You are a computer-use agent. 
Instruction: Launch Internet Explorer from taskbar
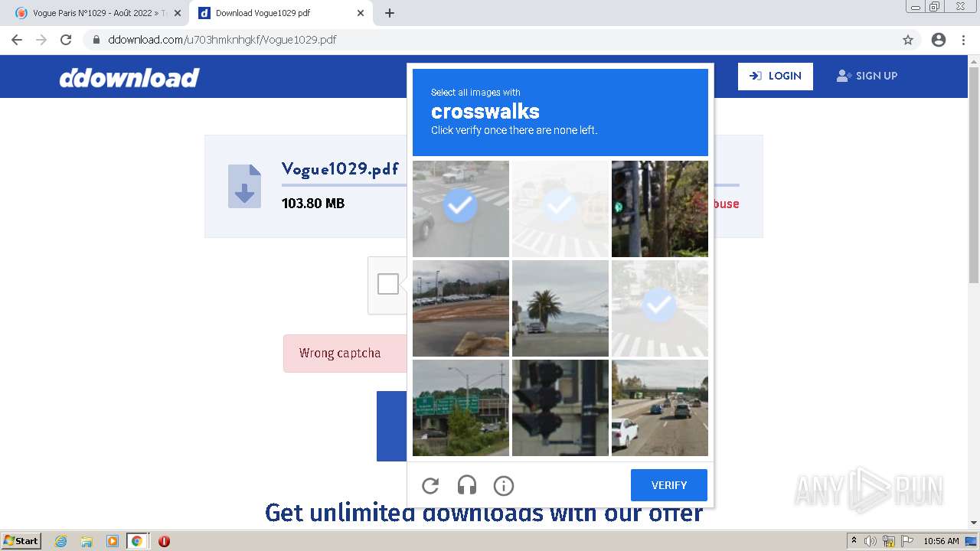pyautogui.click(x=61, y=541)
